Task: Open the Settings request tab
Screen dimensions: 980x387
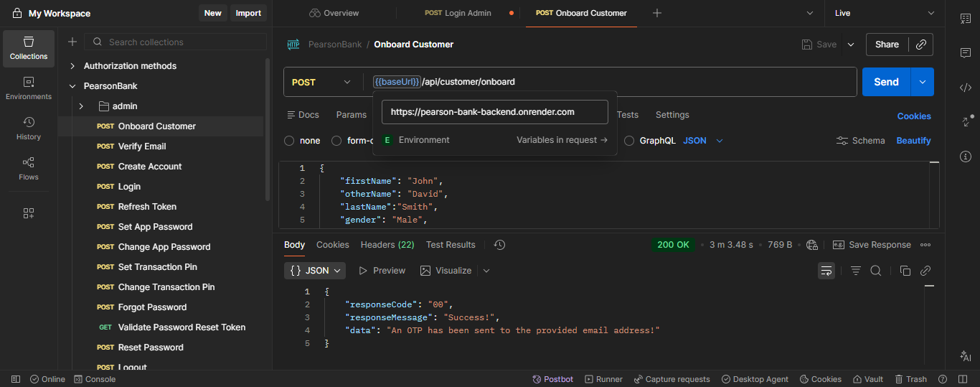Action: pyautogui.click(x=672, y=115)
